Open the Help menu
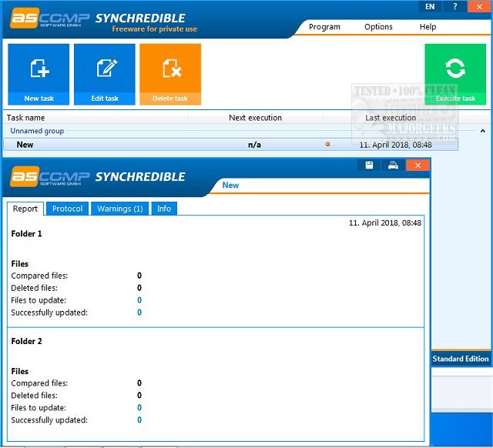This screenshot has width=493, height=448. click(428, 27)
